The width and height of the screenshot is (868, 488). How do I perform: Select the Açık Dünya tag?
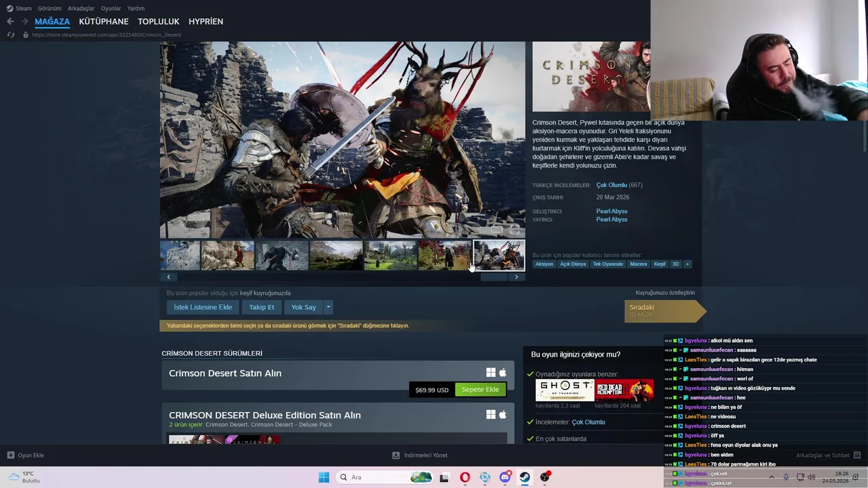pos(573,264)
